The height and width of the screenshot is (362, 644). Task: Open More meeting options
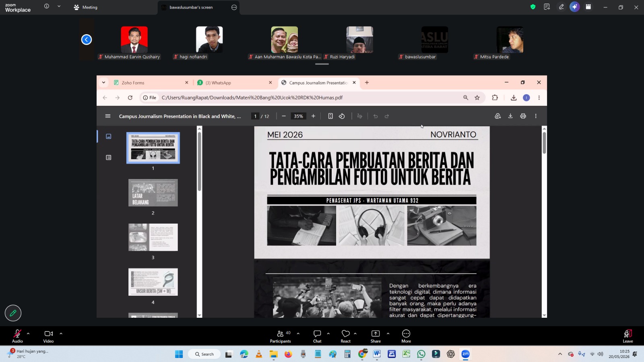(406, 336)
